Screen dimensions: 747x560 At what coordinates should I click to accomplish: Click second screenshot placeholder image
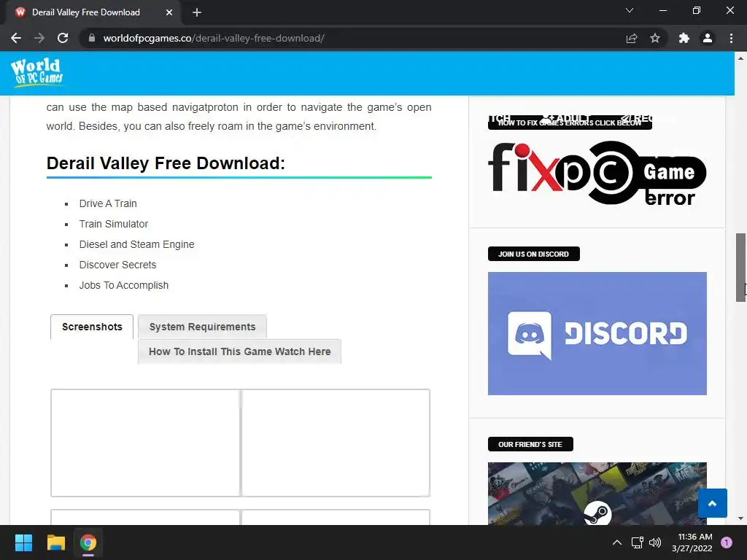click(336, 443)
